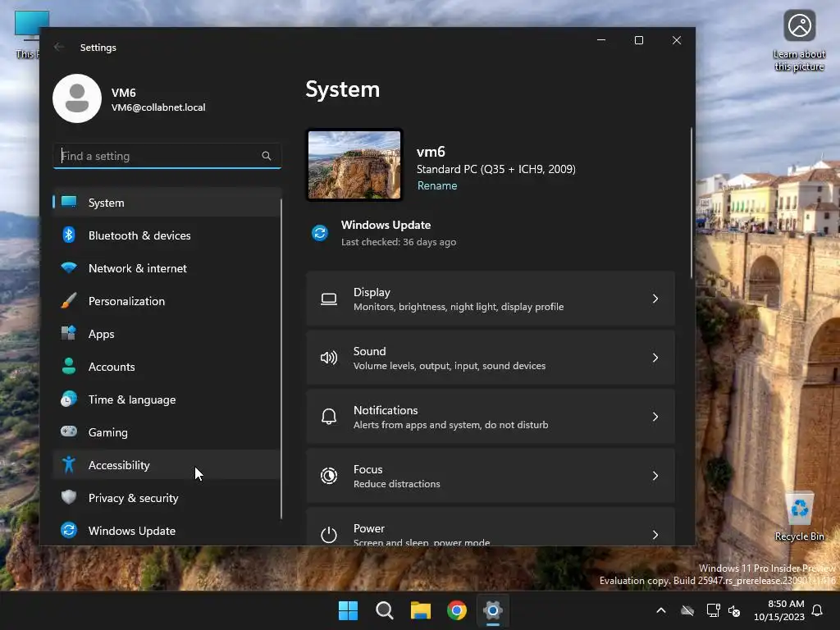
Task: Click the magnifier icon in search box
Action: pyautogui.click(x=267, y=156)
